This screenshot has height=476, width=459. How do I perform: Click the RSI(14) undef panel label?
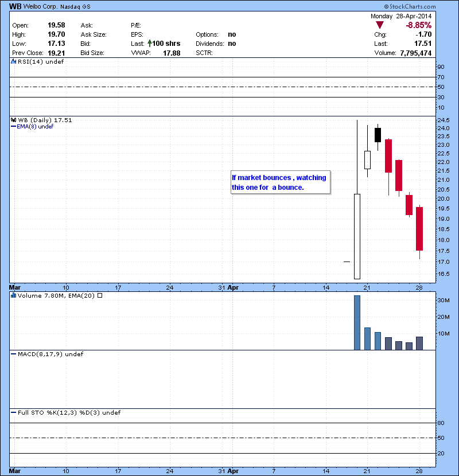41,61
